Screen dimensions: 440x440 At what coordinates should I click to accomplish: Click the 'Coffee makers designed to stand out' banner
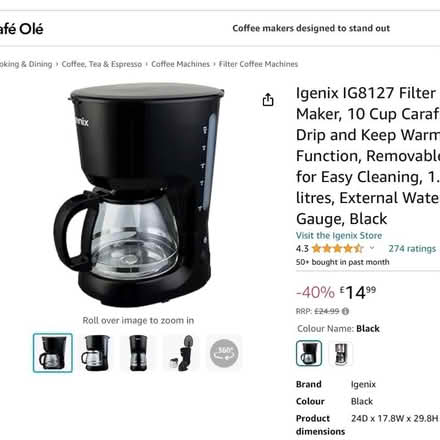311,28
